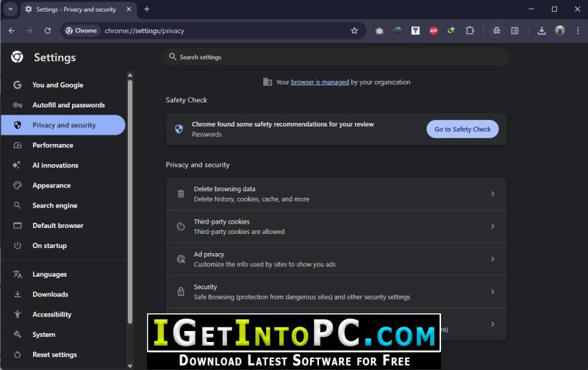Viewport: 588px width, 370px height.
Task: Click the managed organization building icon
Action: (x=268, y=82)
